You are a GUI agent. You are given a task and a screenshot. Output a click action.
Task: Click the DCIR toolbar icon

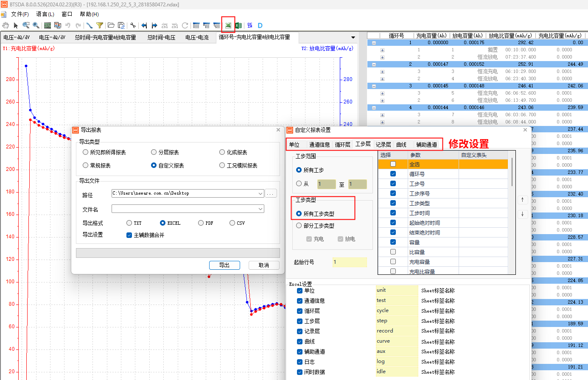click(250, 25)
